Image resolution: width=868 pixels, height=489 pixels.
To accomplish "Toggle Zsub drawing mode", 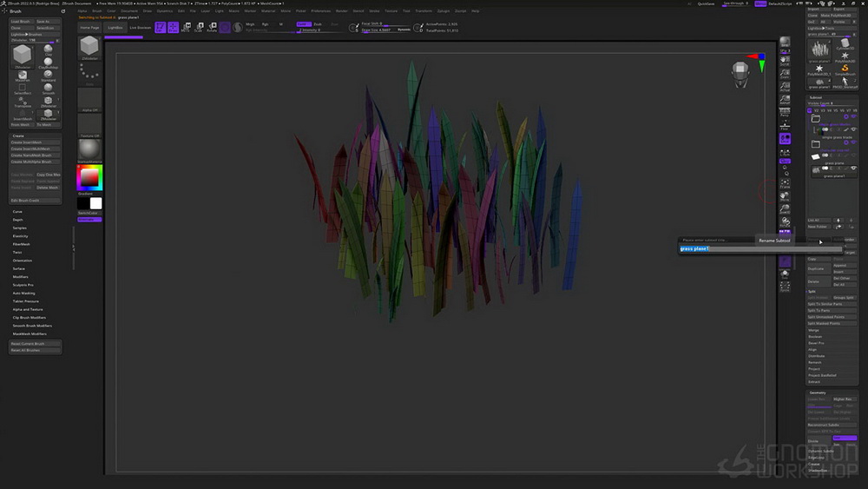I will click(318, 23).
